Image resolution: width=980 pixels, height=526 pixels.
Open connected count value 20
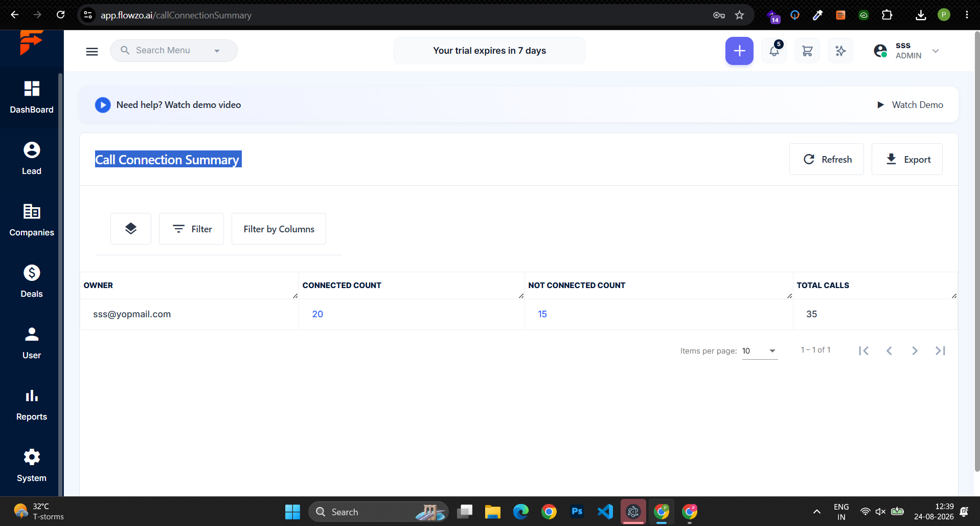pos(317,314)
